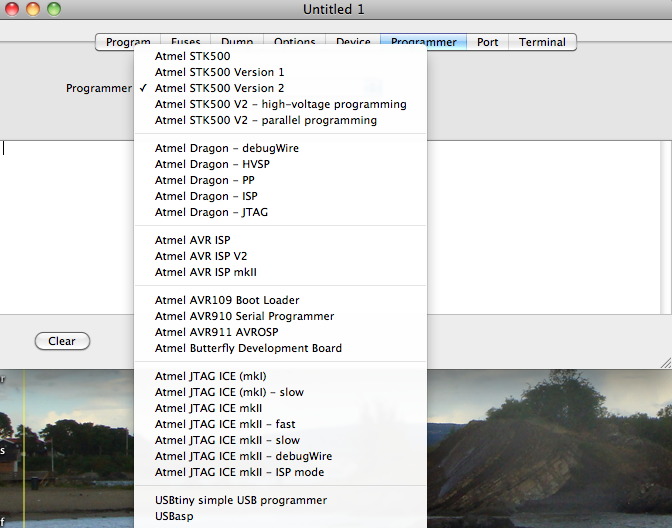Select plain Atmel JTAG ICE mkII

tap(281, 408)
